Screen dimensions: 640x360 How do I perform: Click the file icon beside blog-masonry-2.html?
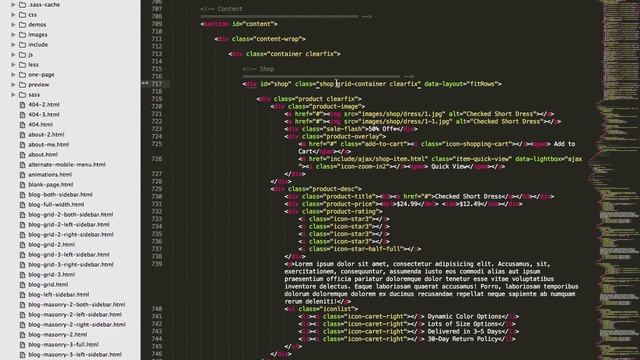pyautogui.click(x=22, y=334)
